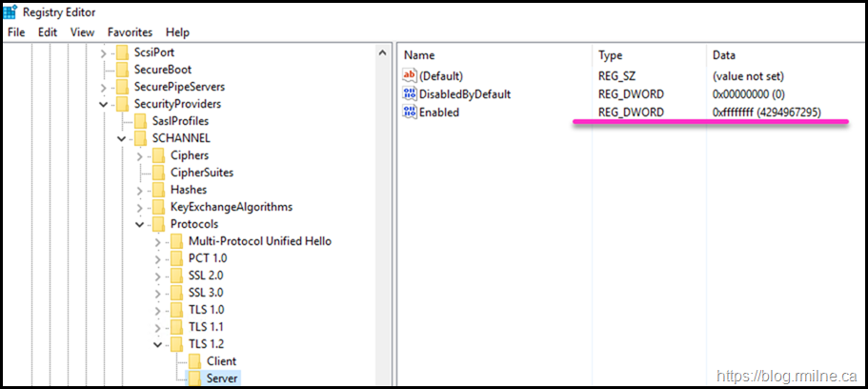This screenshot has width=868, height=389.
Task: Collapse the Protocols tree node
Action: click(x=139, y=224)
